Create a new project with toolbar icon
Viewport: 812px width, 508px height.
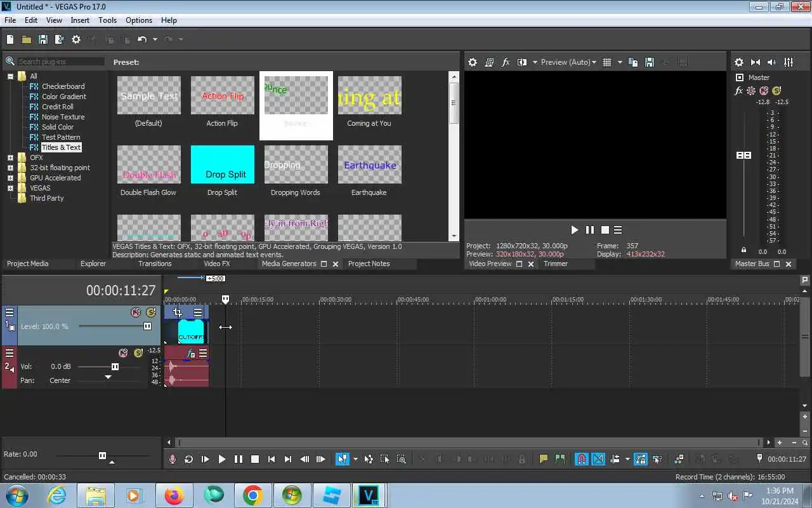10,39
